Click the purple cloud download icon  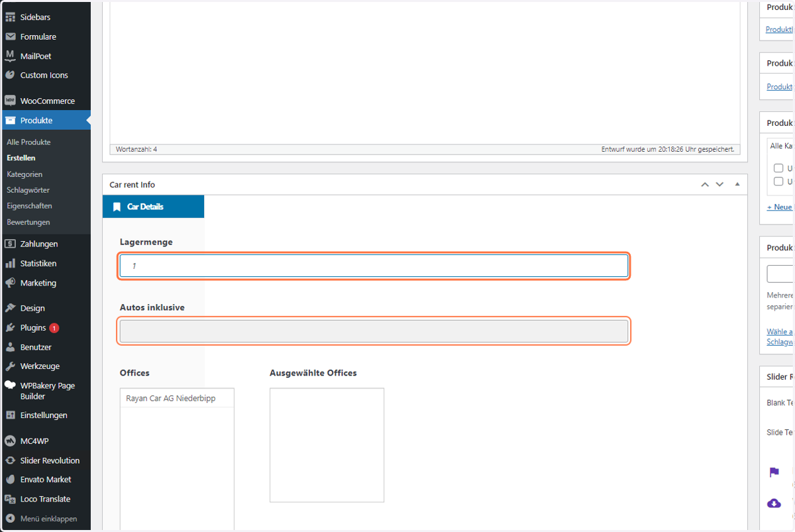tap(774, 504)
